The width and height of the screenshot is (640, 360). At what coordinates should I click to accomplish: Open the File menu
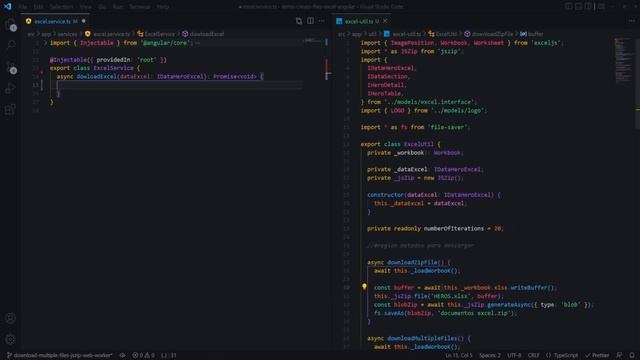click(23, 7)
